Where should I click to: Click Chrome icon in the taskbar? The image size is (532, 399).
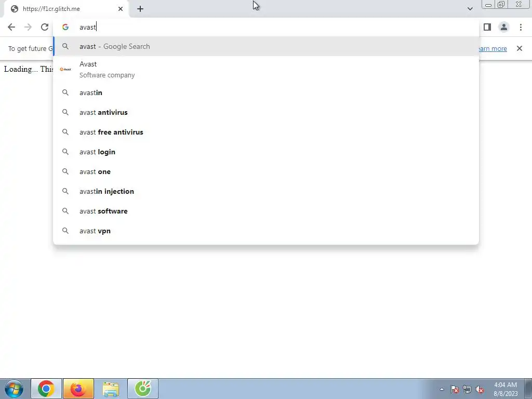pyautogui.click(x=46, y=389)
